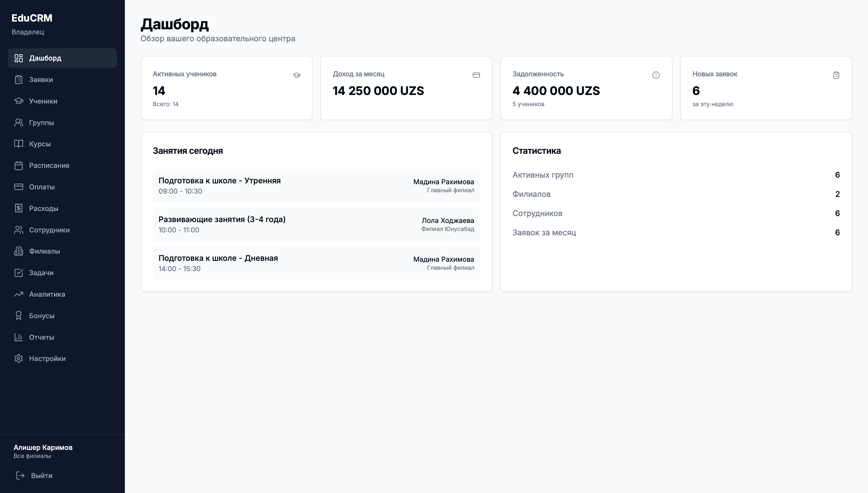Click the logout arrow icon beside Выйти
This screenshot has width=868, height=493.
(x=20, y=476)
